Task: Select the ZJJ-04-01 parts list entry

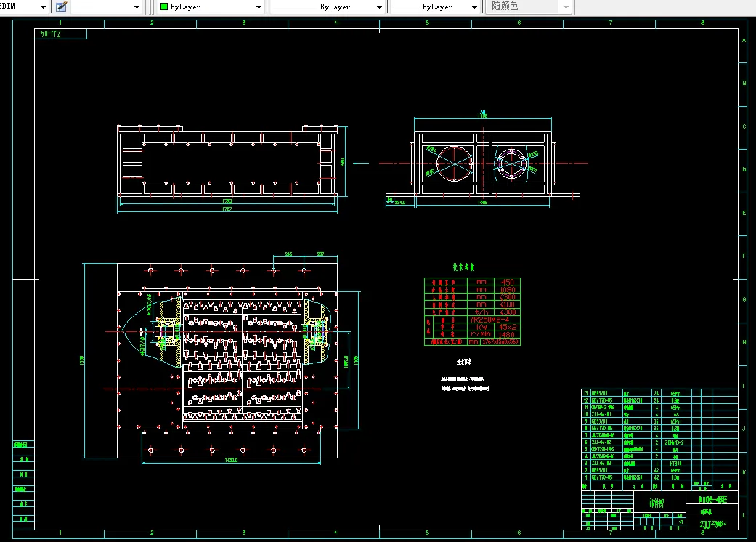Action: [x=601, y=414]
